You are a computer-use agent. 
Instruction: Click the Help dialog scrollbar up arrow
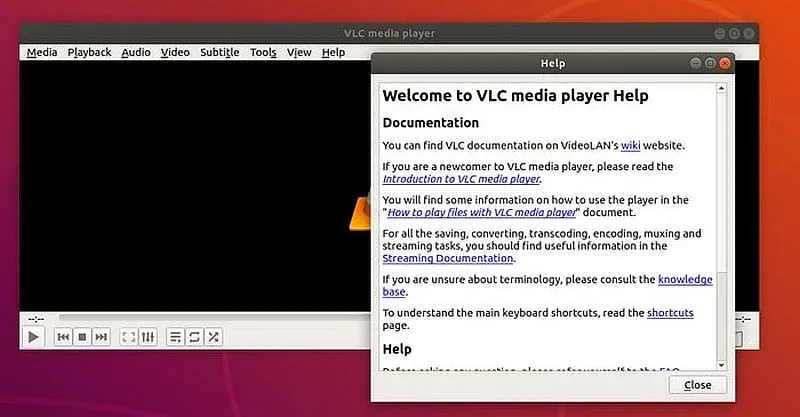721,89
